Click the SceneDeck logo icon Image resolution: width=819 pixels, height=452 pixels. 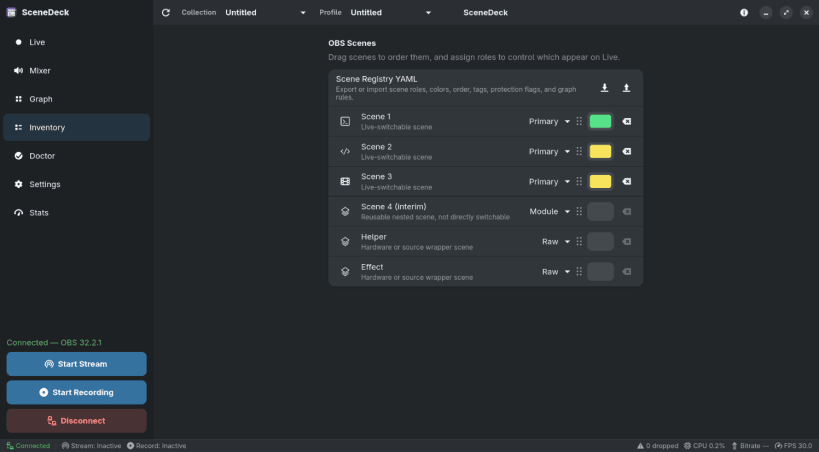11,12
